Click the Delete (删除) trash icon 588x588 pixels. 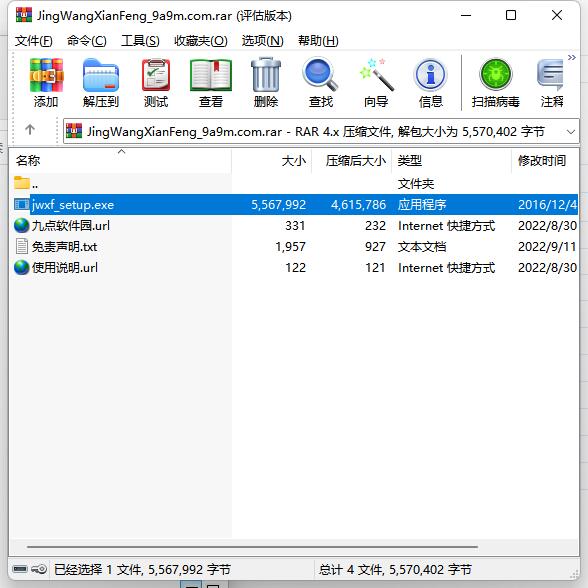(x=266, y=75)
